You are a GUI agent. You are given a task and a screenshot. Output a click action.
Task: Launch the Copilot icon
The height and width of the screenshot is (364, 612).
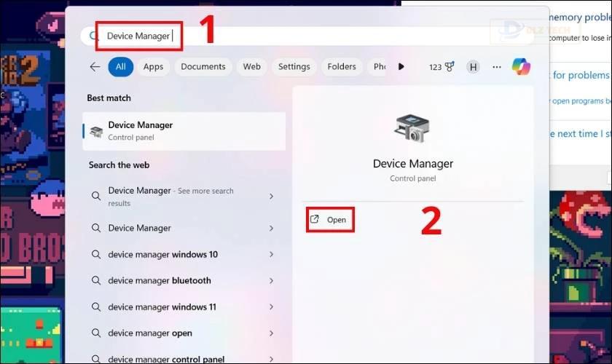point(521,66)
